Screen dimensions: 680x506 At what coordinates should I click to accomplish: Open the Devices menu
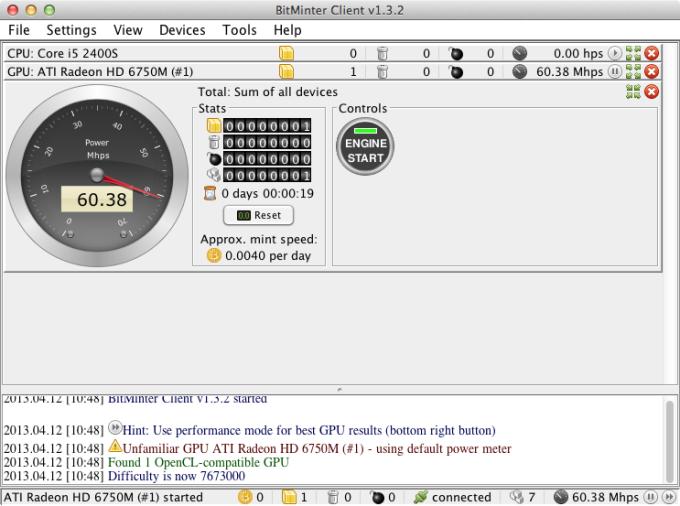182,30
